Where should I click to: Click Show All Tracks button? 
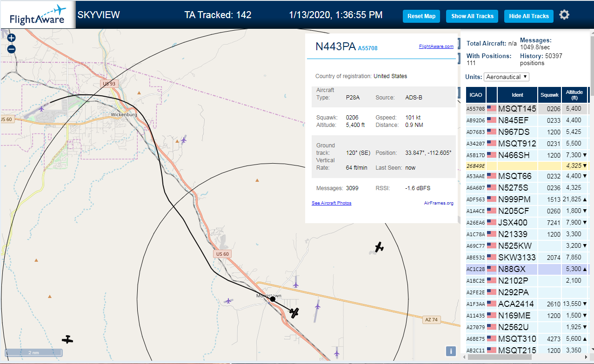pos(472,16)
